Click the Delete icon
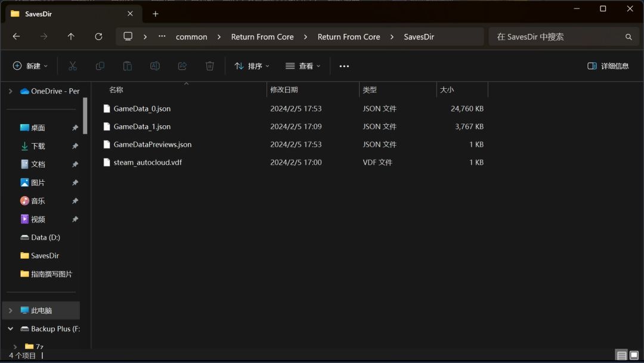Viewport: 644px width, 363px height. click(x=209, y=66)
